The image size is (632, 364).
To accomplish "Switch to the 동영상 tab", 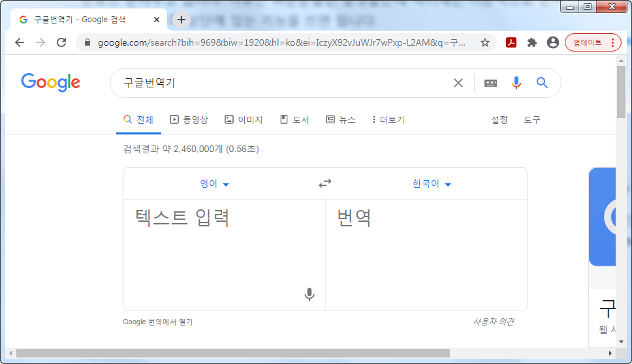I will click(x=189, y=119).
